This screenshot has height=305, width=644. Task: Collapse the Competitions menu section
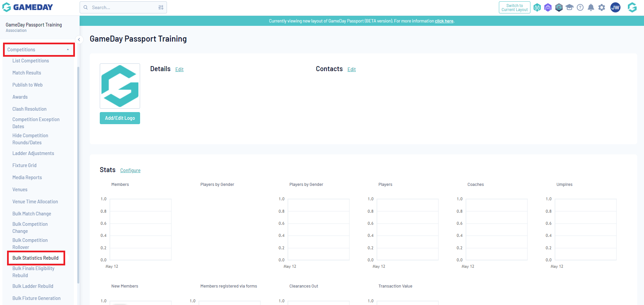coord(39,50)
